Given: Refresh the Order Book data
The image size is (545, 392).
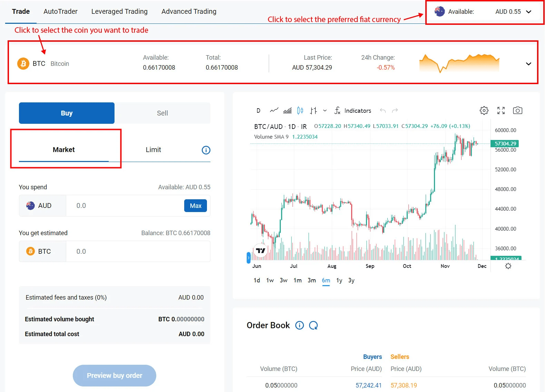Looking at the screenshot, I should (x=314, y=325).
